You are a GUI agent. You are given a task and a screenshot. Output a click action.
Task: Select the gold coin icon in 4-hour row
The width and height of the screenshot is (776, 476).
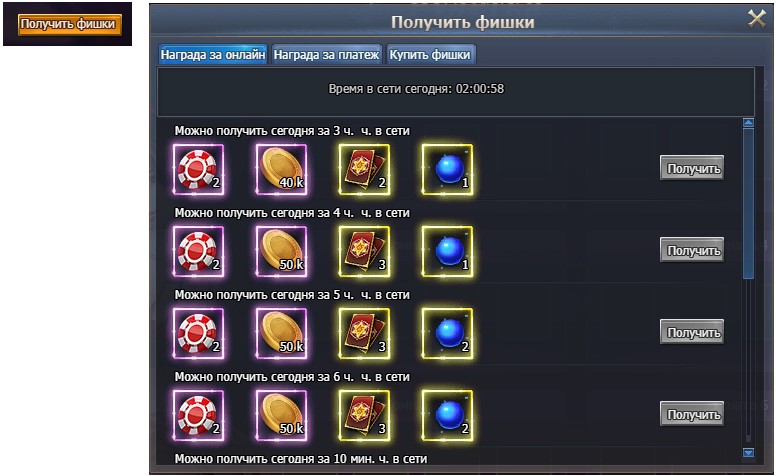coord(281,251)
